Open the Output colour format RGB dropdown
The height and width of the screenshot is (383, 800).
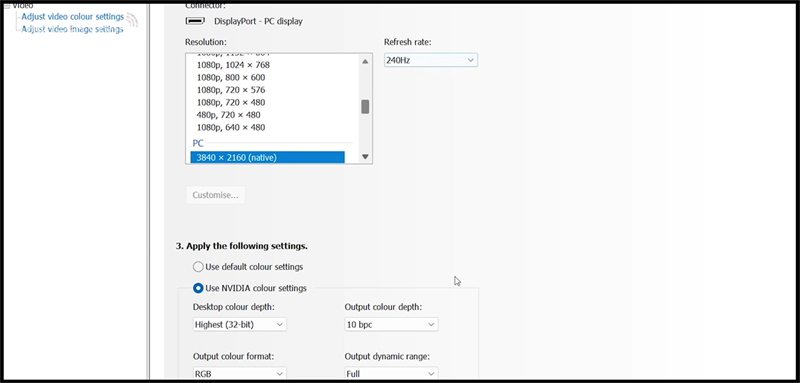coord(240,374)
